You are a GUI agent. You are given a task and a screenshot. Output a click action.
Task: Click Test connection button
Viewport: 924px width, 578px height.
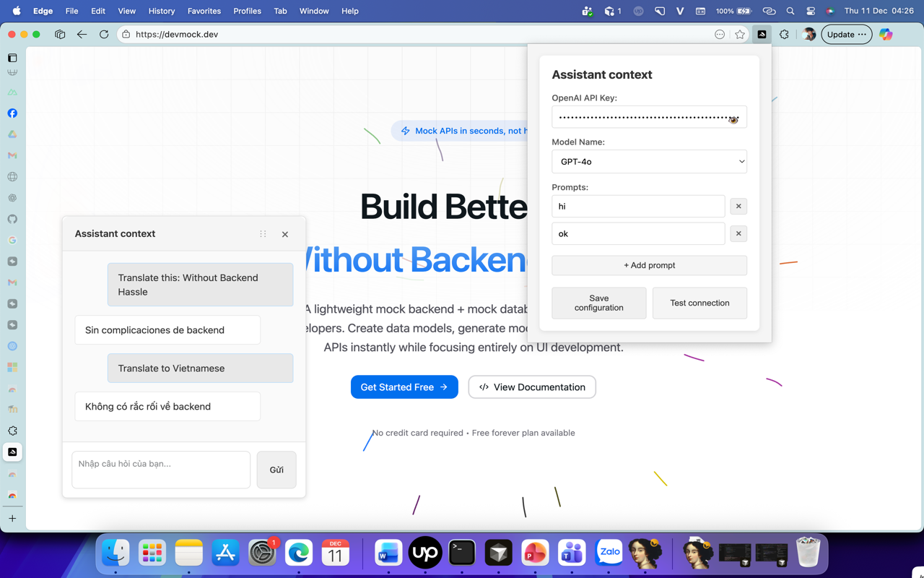[x=699, y=303]
